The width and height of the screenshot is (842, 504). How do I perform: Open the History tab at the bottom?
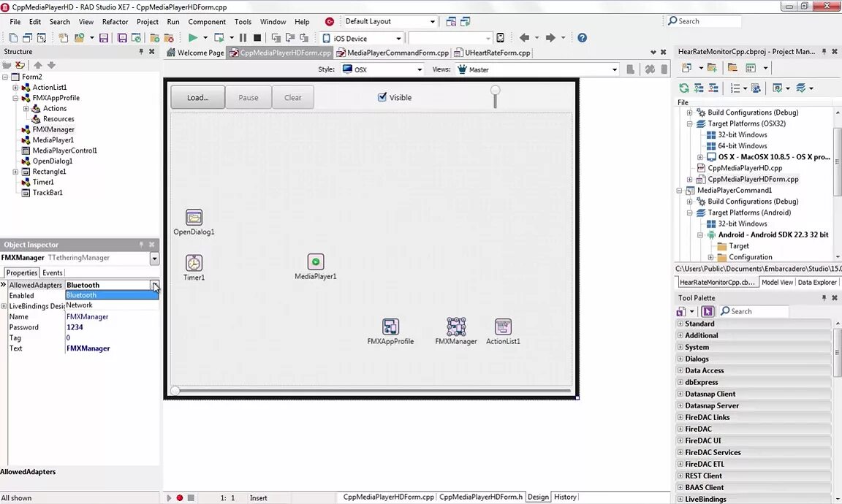(565, 497)
